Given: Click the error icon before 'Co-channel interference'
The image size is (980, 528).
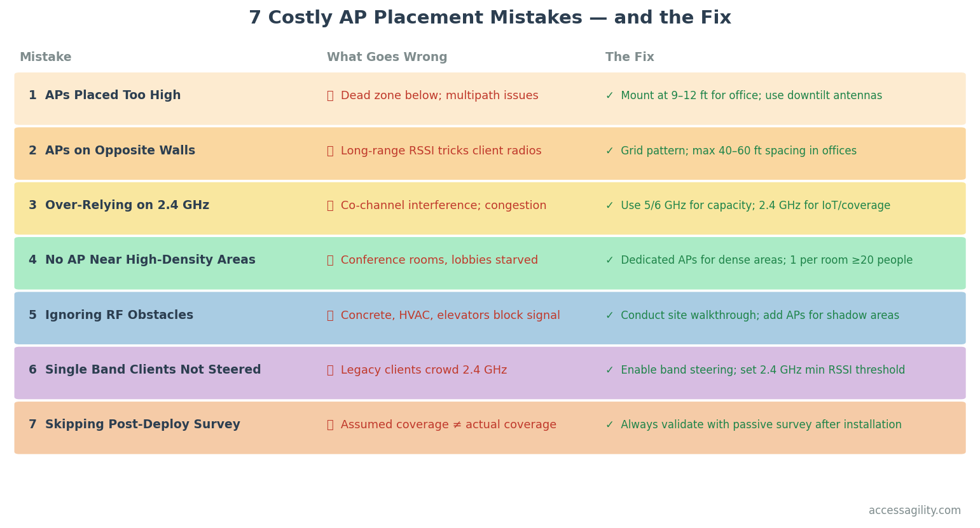Looking at the screenshot, I should tap(330, 206).
